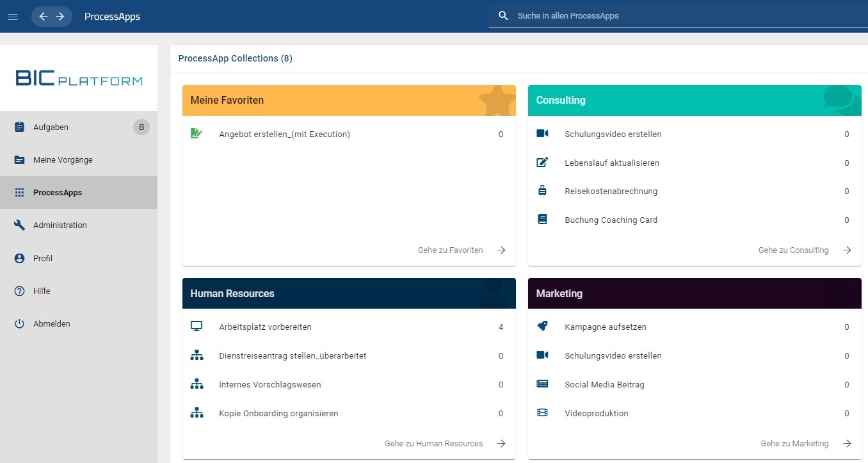Screen dimensions: 868x463
Task: Click the Marketing Schulungsvideo camera icon
Action: [x=542, y=355]
